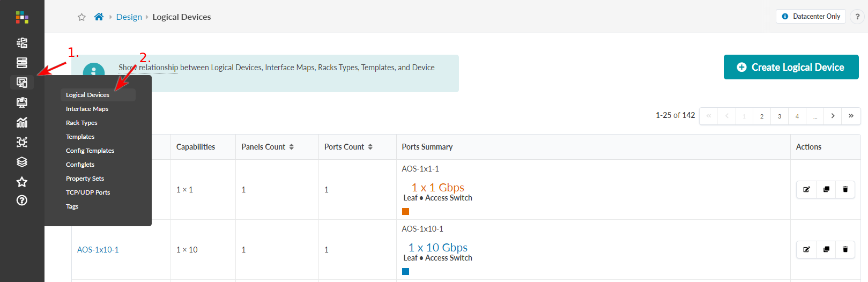Image resolution: width=868 pixels, height=282 pixels.
Task: Bookmark this page with the breadcrumb star
Action: pyautogui.click(x=81, y=17)
